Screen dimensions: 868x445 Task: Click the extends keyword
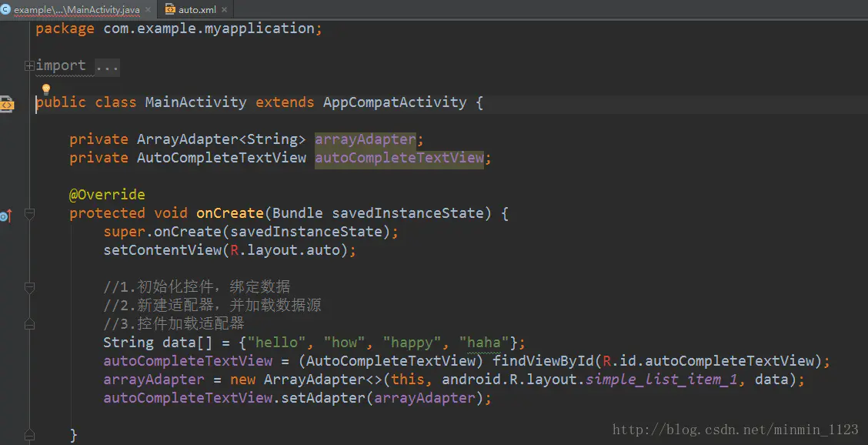click(285, 102)
